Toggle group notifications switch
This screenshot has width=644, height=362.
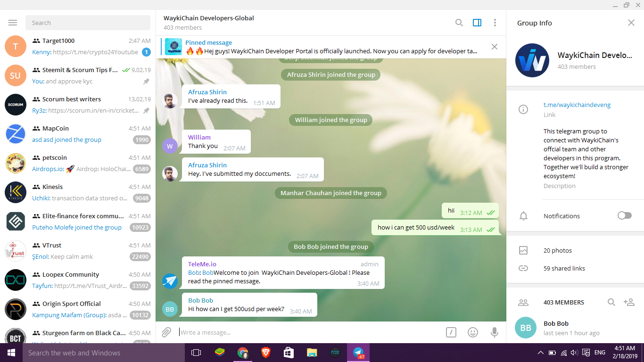(x=625, y=215)
